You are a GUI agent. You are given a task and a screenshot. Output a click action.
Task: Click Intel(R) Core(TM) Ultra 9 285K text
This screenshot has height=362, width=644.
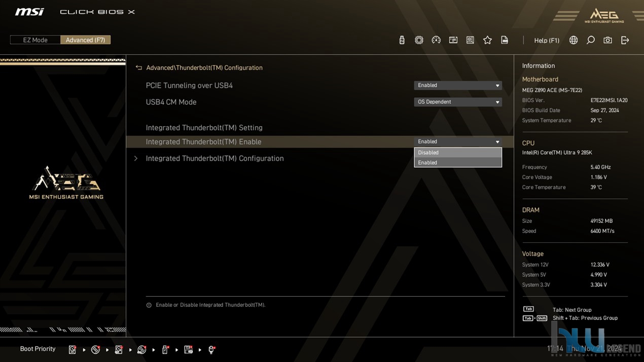coord(557,153)
